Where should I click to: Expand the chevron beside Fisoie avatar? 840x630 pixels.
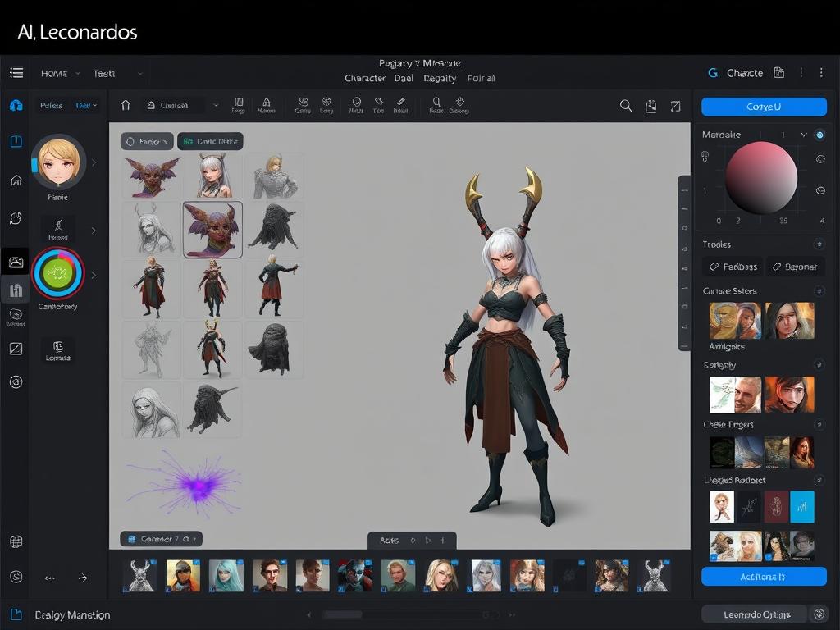(94, 162)
